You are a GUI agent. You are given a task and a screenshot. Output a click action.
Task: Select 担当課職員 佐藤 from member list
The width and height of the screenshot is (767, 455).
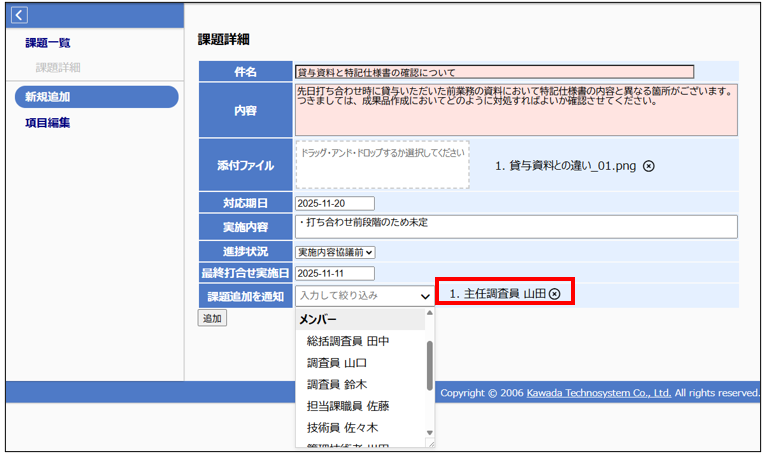pos(348,406)
